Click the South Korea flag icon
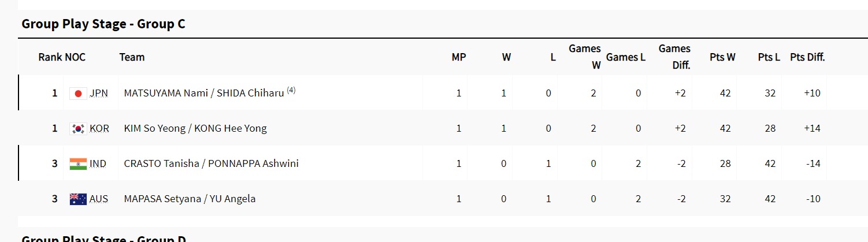Viewport: 868px width, 242px height. tap(78, 128)
